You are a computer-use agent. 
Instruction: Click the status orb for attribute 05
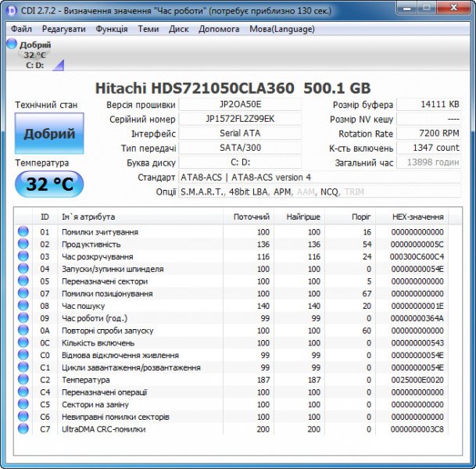[x=23, y=281]
